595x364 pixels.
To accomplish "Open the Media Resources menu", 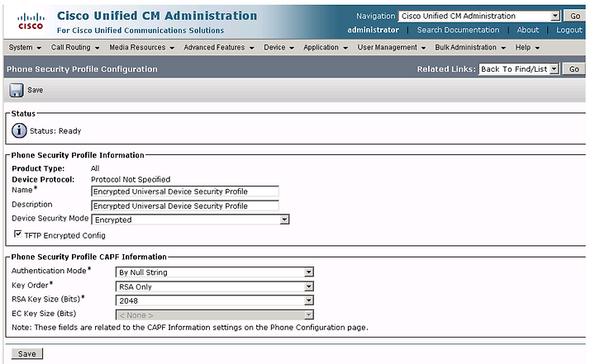I will pos(141,47).
